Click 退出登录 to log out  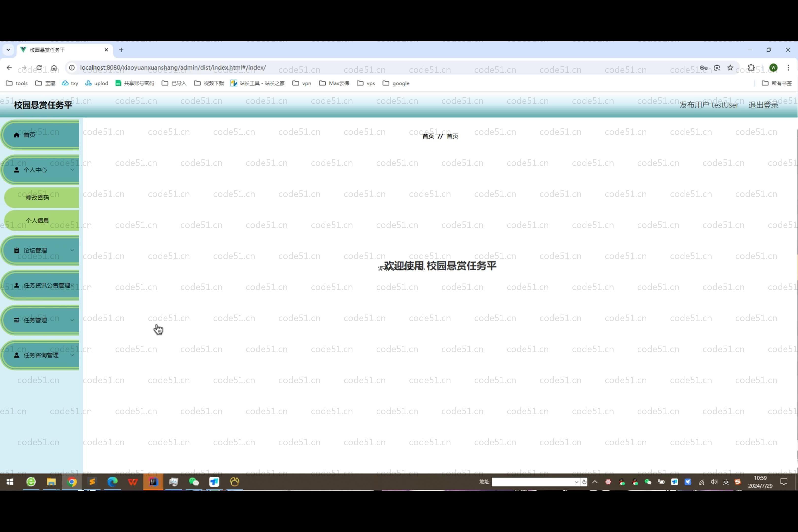(763, 105)
